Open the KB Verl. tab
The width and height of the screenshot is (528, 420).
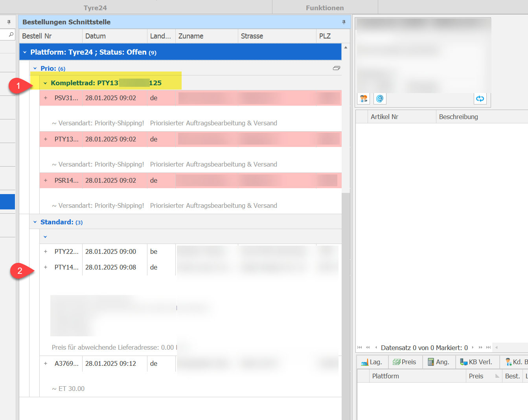(477, 362)
